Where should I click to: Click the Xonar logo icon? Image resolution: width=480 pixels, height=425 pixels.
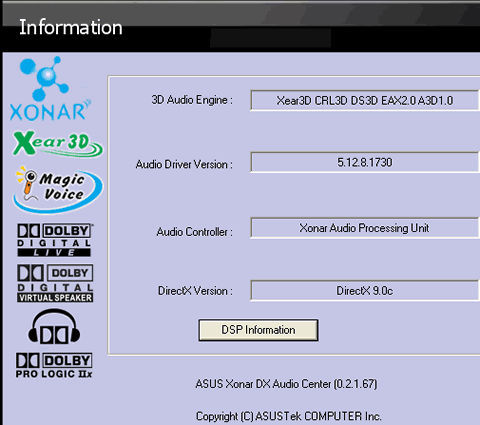[50, 88]
